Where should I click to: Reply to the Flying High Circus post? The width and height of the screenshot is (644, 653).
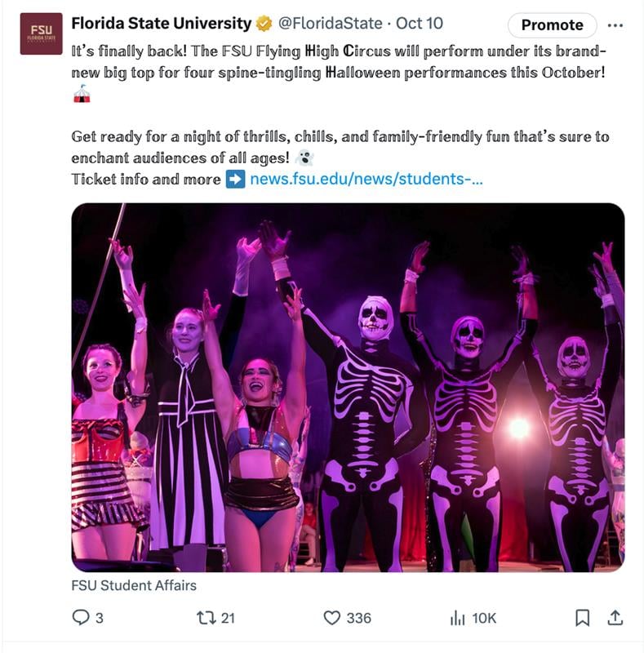pos(80,618)
